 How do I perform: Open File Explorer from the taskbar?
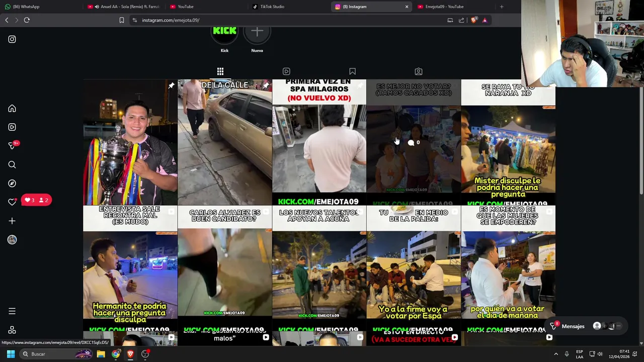tap(101, 354)
